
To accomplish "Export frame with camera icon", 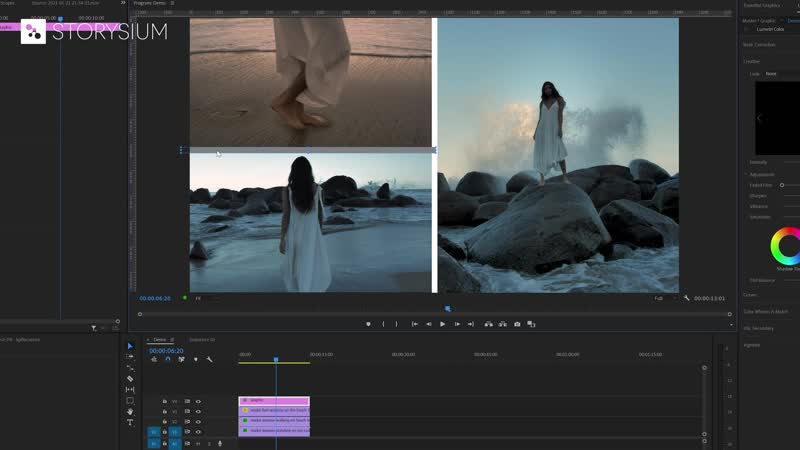I will [517, 324].
